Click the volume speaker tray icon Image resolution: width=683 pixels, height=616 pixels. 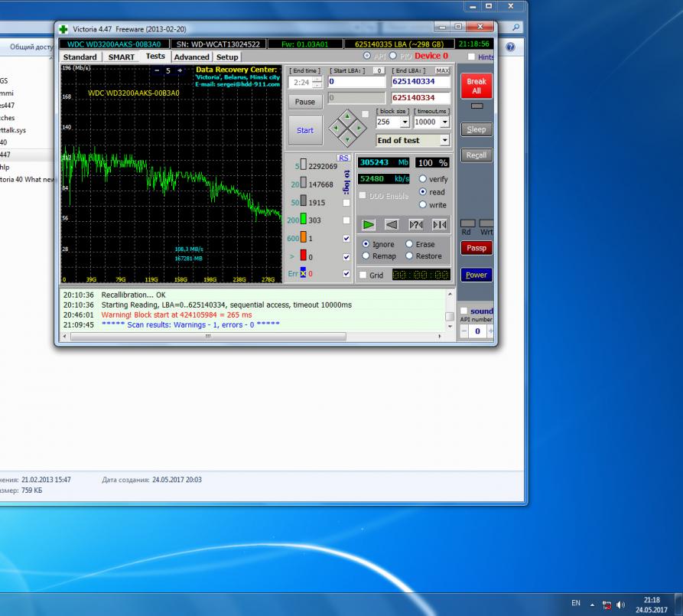(621, 605)
